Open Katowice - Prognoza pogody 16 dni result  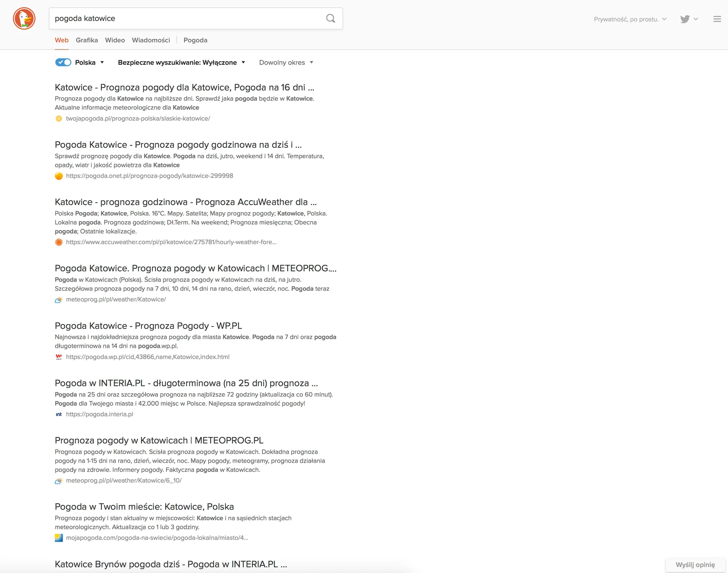[184, 87]
